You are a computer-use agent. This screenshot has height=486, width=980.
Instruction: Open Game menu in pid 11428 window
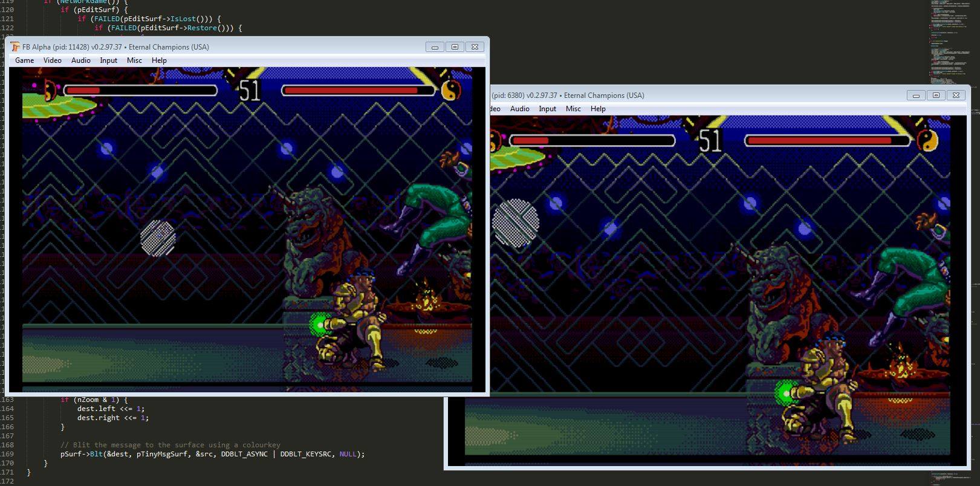[x=24, y=60]
